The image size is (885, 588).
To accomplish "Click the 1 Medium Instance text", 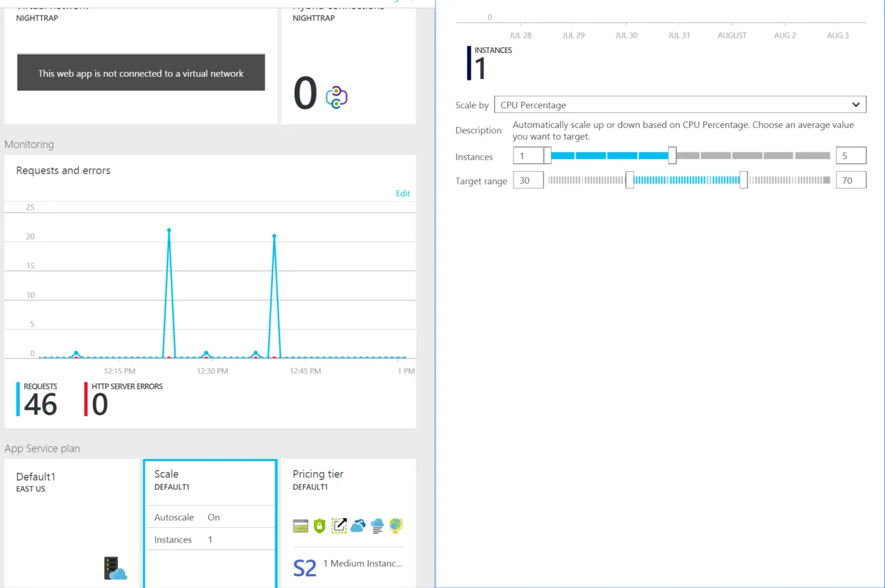I will point(363,564).
